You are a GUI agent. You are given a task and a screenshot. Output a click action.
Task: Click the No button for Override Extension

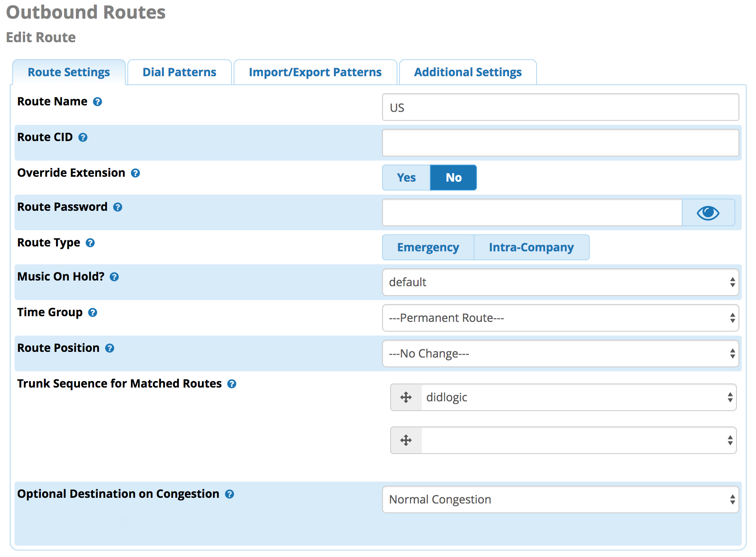[x=453, y=177]
